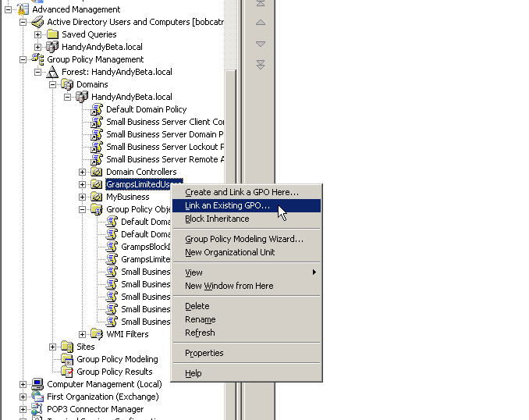Select Create and Link a GPO Here
529x420 pixels.
[x=241, y=192]
